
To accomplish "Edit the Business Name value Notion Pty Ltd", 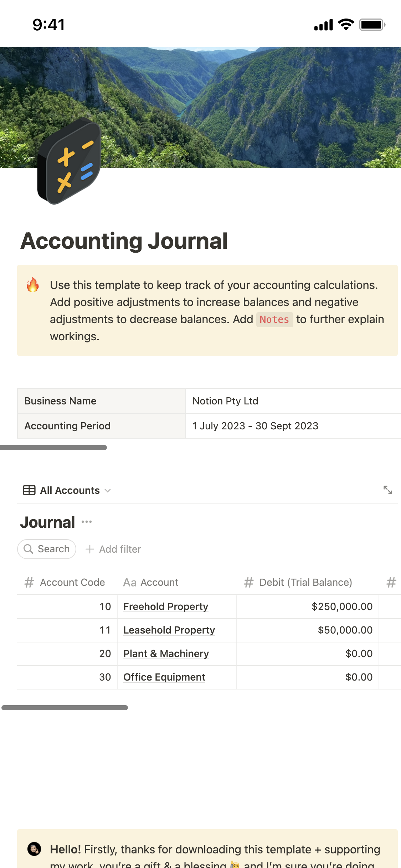I will (225, 401).
